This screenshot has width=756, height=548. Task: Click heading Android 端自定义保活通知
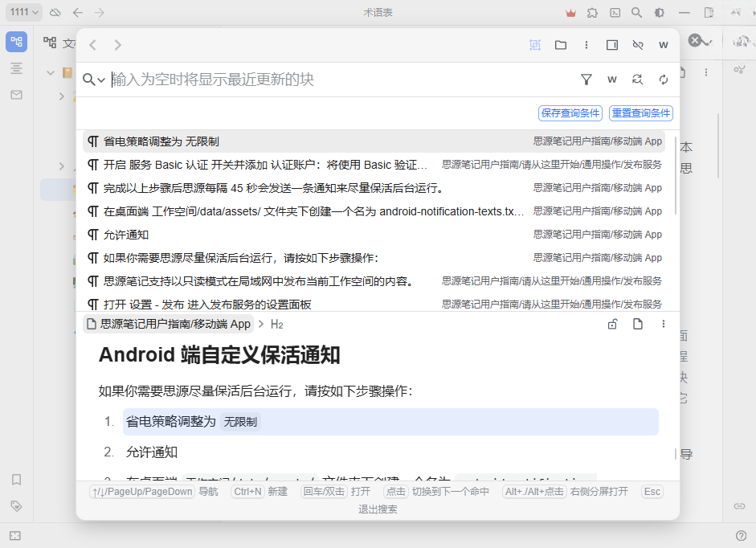[x=219, y=355]
